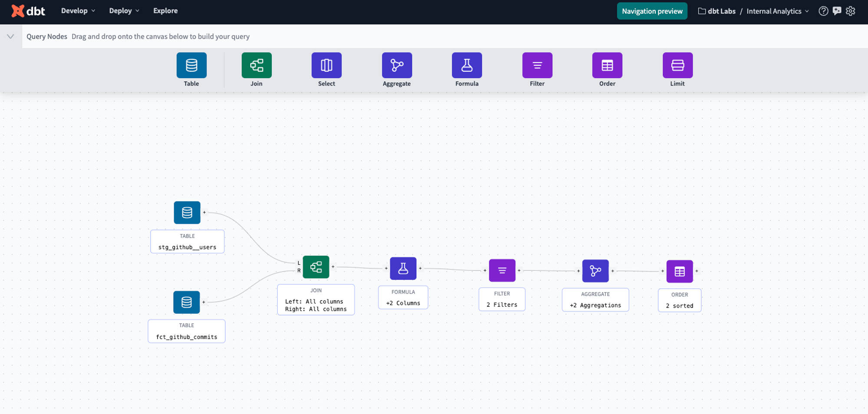Select the Table node icon in palette

coord(191,65)
